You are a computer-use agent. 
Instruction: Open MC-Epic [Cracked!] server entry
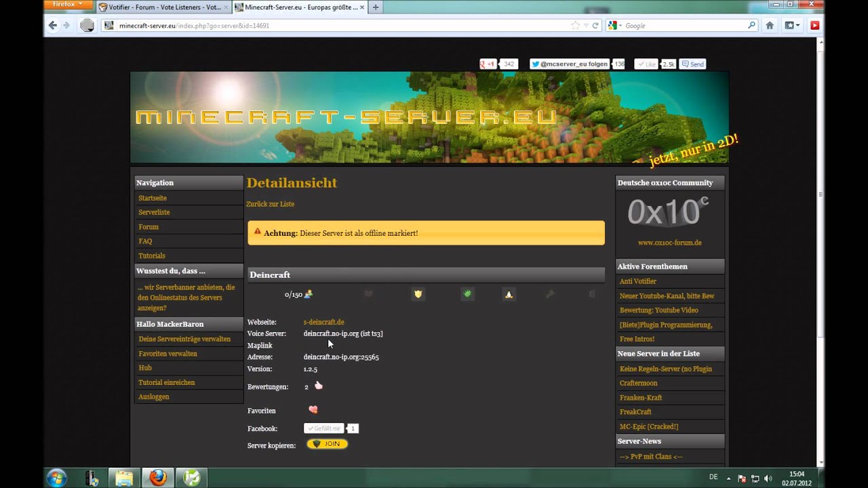[x=649, y=426]
